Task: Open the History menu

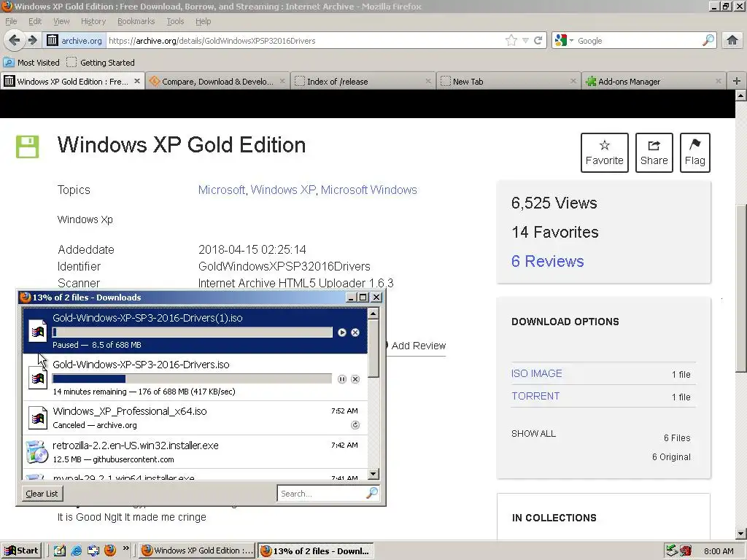Action: pyautogui.click(x=93, y=21)
